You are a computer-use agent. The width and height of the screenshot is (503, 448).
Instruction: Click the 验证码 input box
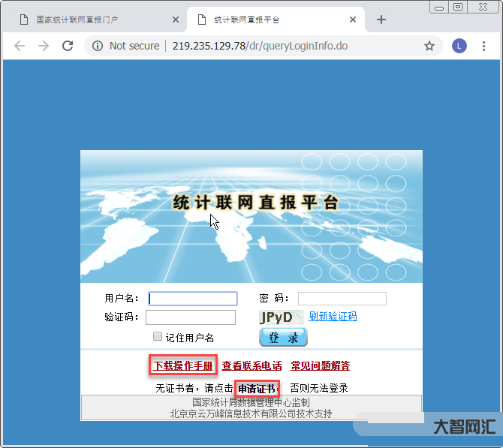(190, 317)
